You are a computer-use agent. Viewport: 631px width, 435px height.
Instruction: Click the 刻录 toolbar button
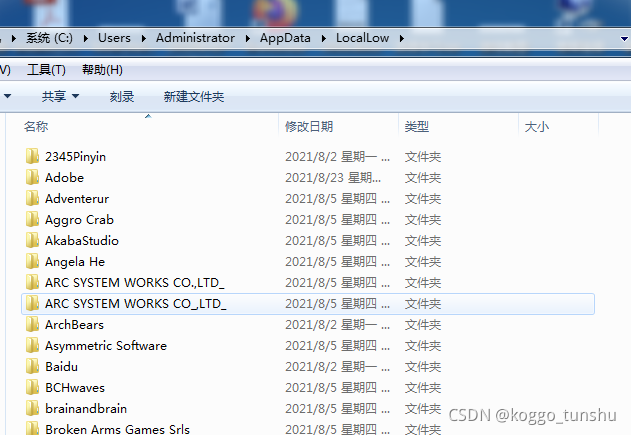click(122, 97)
